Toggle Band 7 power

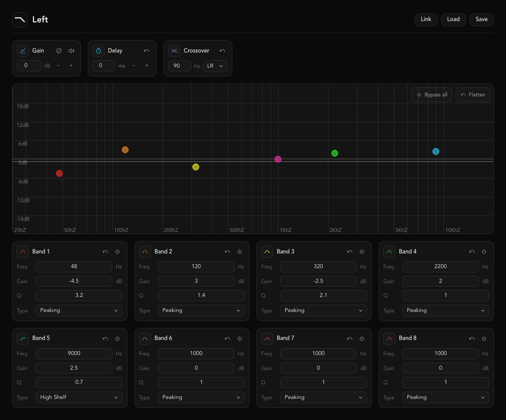pos(362,338)
